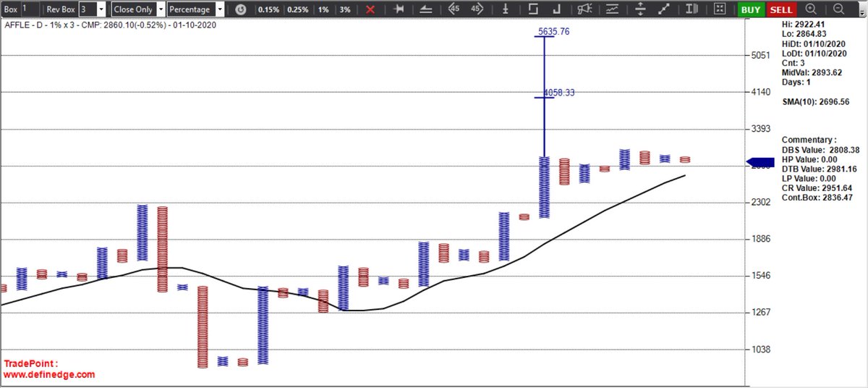
Task: Click the zoom out magnifier icon
Action: [x=839, y=9]
